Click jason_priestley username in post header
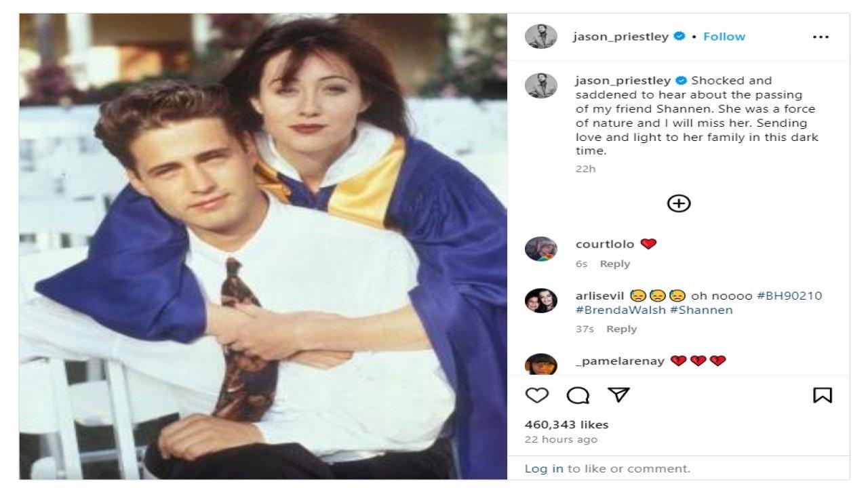Image resolution: width=868 pixels, height=488 pixels. pos(620,37)
